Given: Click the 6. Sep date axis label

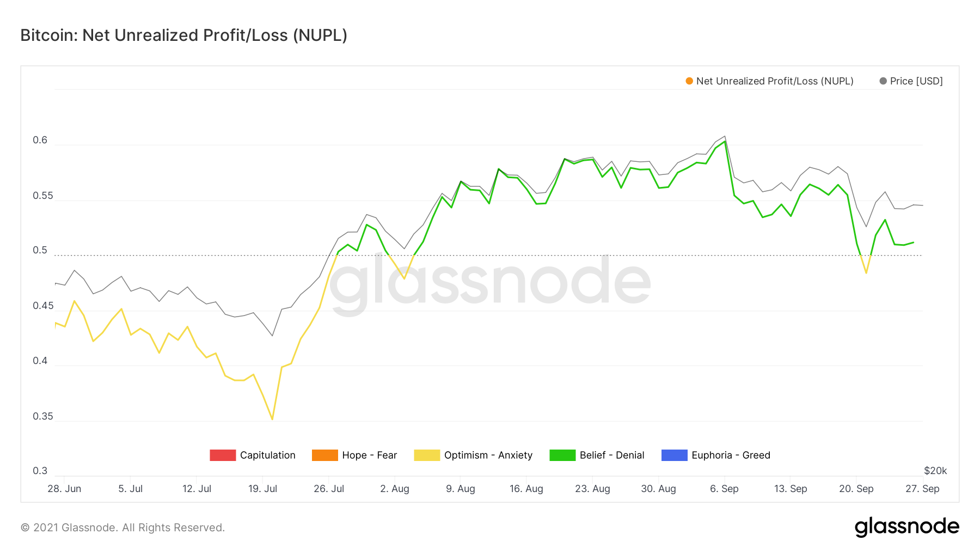Looking at the screenshot, I should coord(724,489).
